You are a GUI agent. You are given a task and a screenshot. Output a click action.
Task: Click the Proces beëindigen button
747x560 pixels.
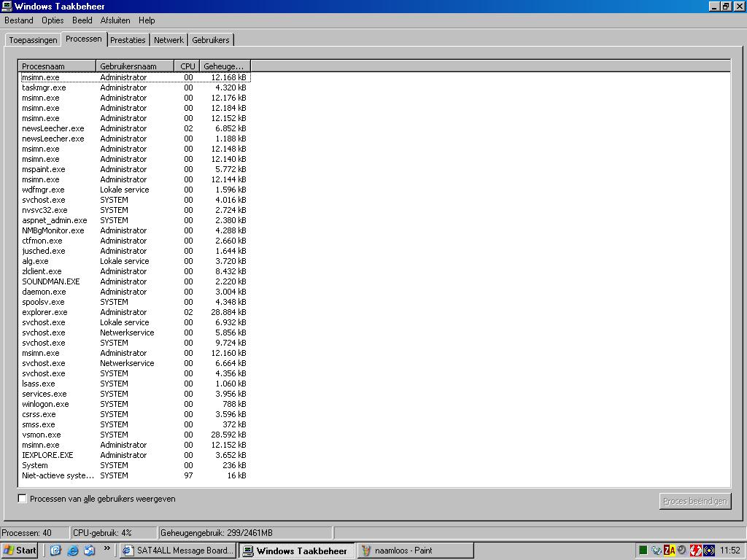pos(695,501)
